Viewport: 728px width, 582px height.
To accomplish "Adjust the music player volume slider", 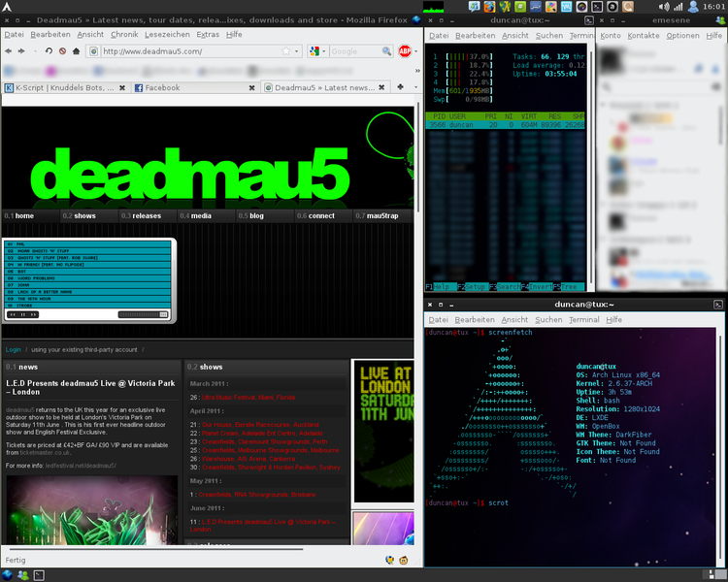I will coord(143,314).
